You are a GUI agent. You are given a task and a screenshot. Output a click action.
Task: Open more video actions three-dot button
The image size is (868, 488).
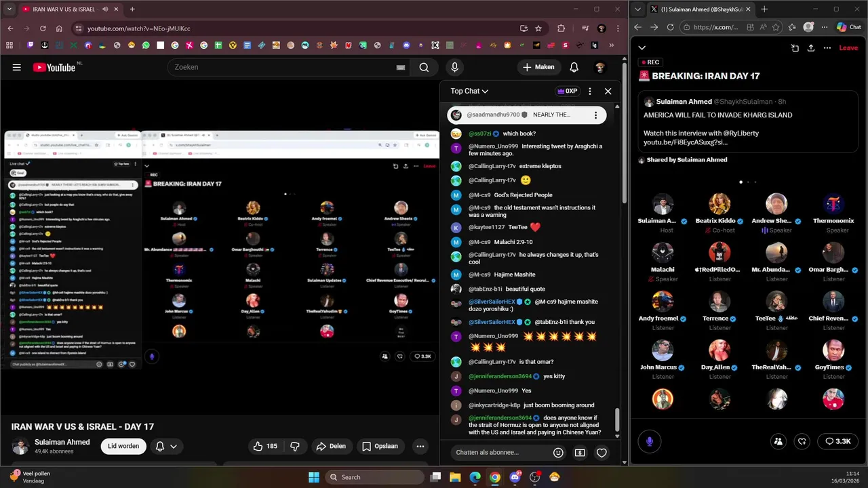[420, 446]
